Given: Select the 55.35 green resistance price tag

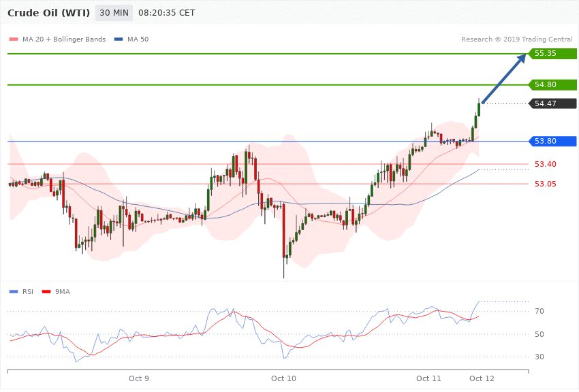Looking at the screenshot, I should tap(553, 54).
